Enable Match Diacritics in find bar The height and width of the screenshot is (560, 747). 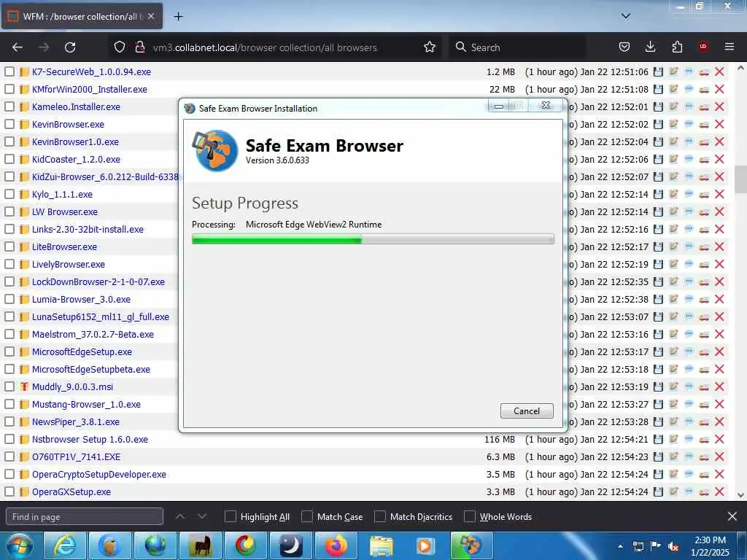(380, 517)
